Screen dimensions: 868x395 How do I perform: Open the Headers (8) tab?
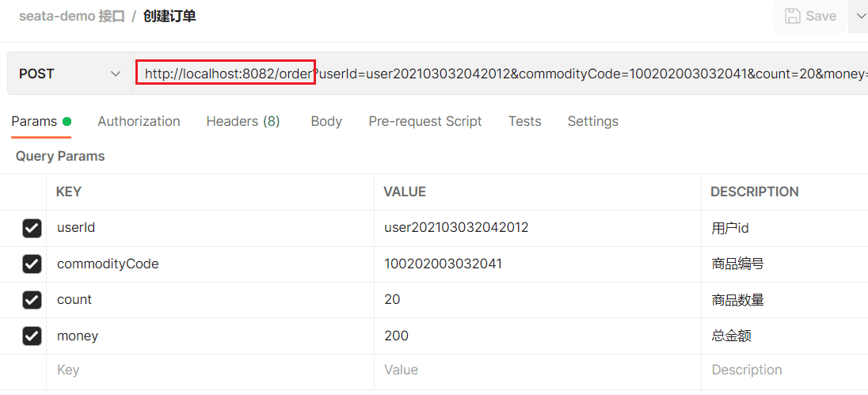[242, 121]
